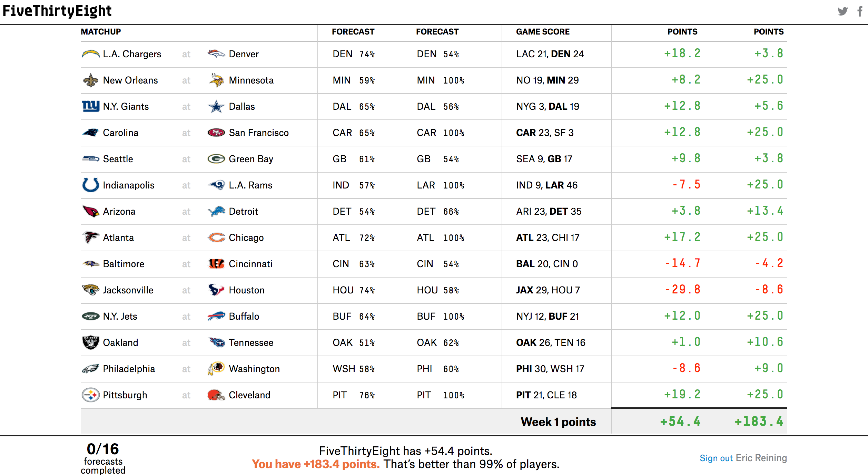The height and width of the screenshot is (475, 868).
Task: Click the Pittsburgh Steelers logo
Action: click(x=91, y=395)
